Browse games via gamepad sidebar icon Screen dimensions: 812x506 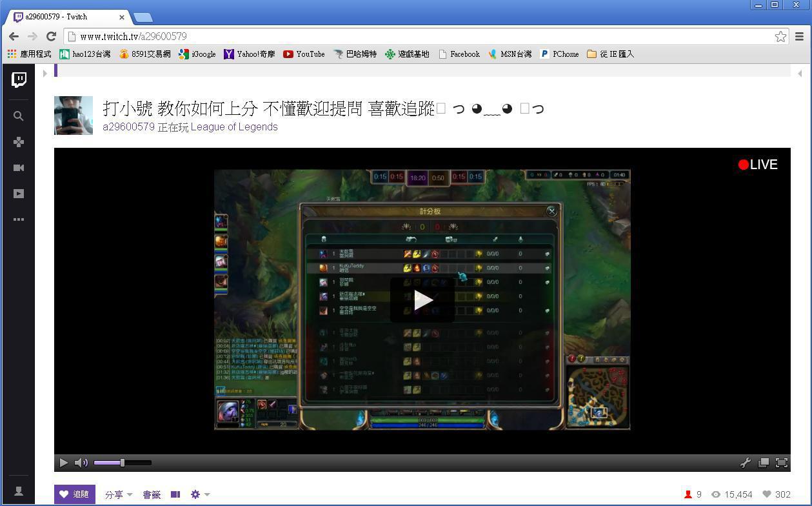pos(19,142)
